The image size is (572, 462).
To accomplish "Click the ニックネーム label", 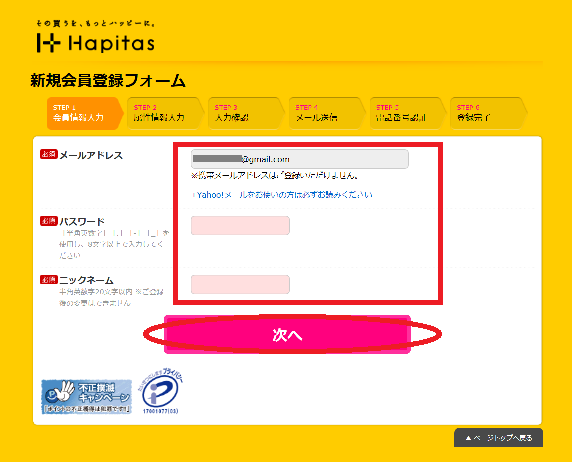I will coord(86,280).
